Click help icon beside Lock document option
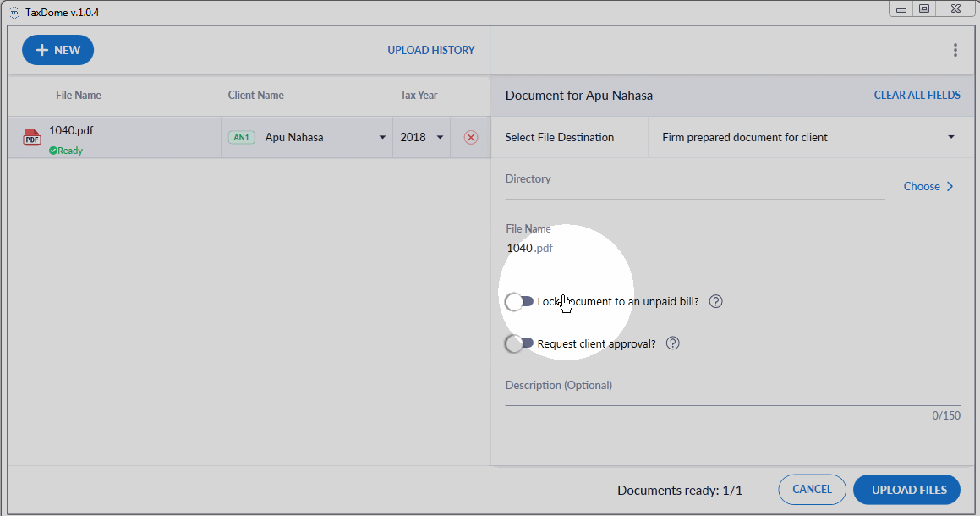980x516 pixels. click(715, 301)
